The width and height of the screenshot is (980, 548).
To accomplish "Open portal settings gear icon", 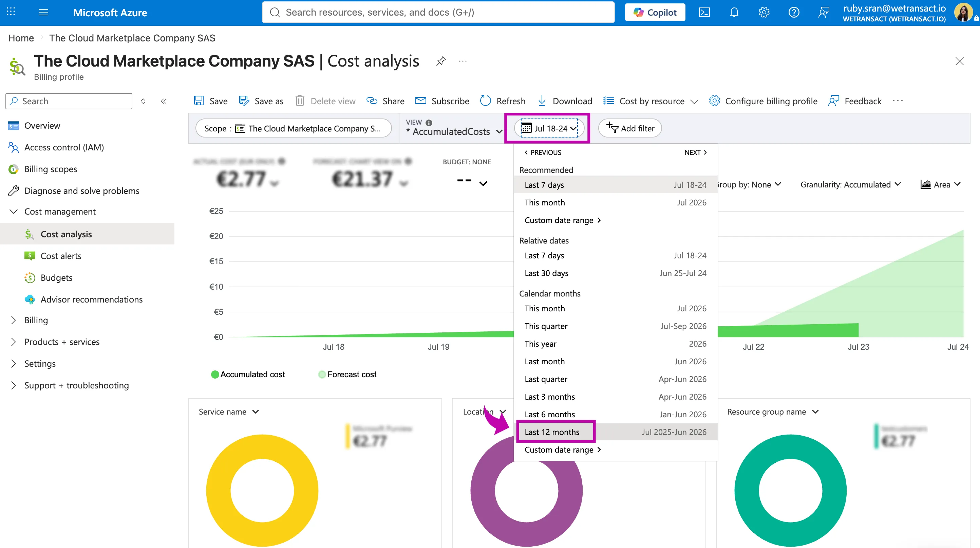I will (764, 12).
